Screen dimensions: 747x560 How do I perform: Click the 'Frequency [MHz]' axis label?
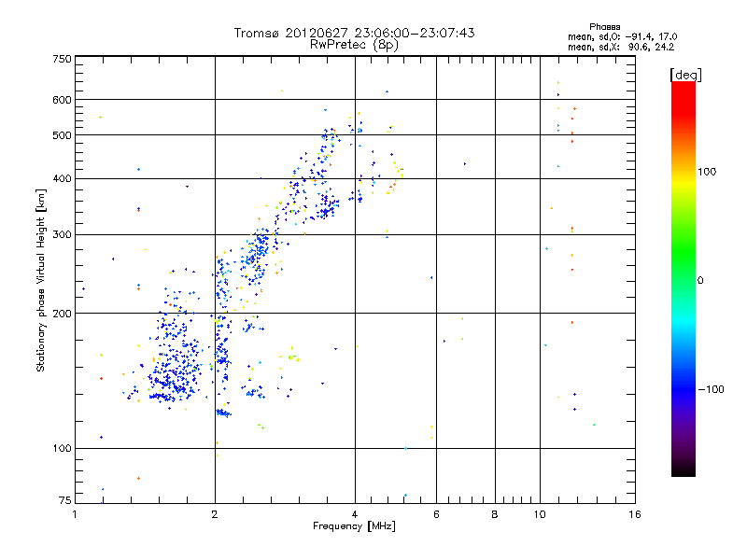[x=354, y=526]
